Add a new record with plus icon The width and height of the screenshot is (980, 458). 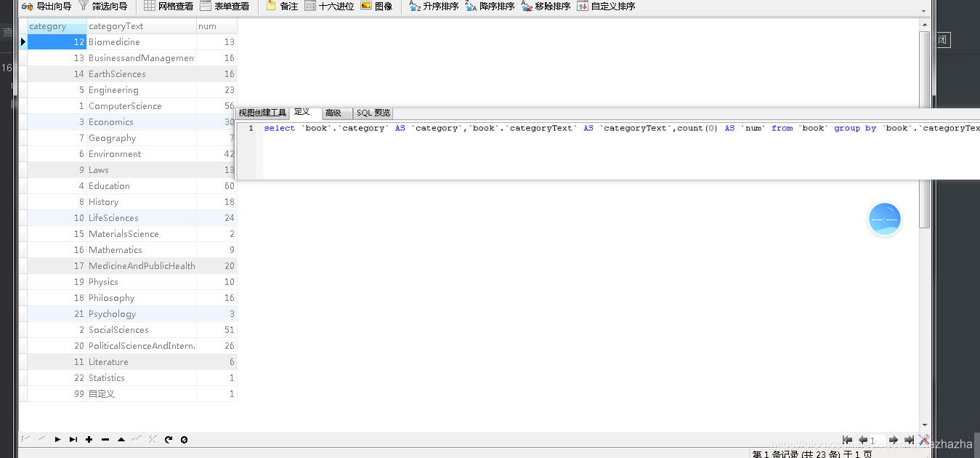click(x=89, y=439)
